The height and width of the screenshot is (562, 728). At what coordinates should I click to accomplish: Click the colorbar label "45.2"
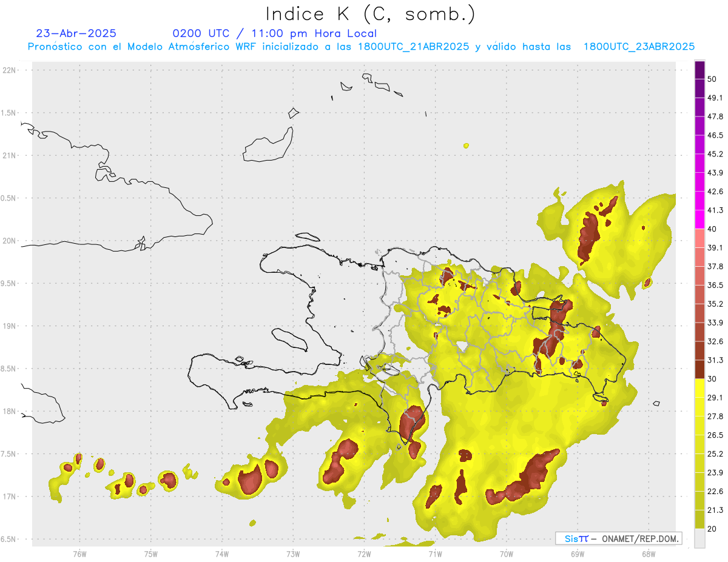click(x=715, y=154)
